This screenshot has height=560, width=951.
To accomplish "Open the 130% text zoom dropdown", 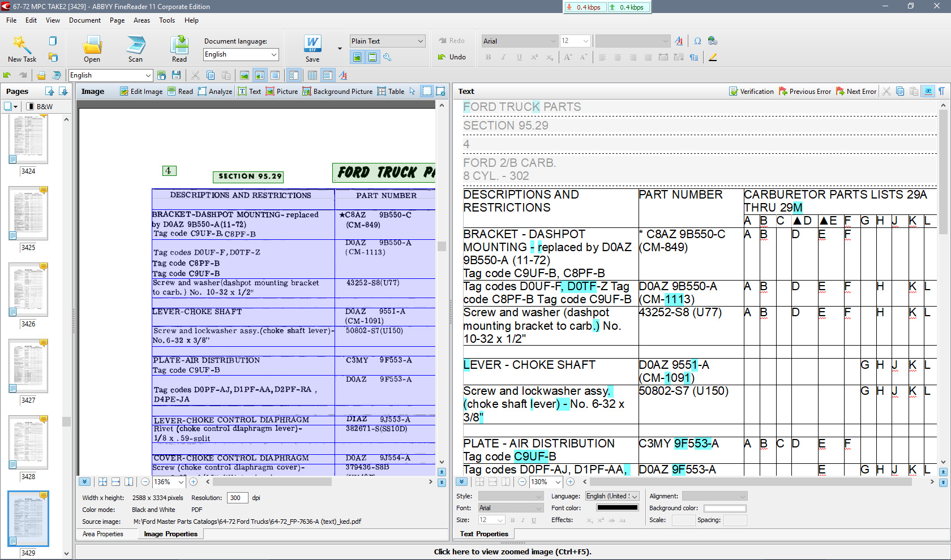I will [x=546, y=482].
